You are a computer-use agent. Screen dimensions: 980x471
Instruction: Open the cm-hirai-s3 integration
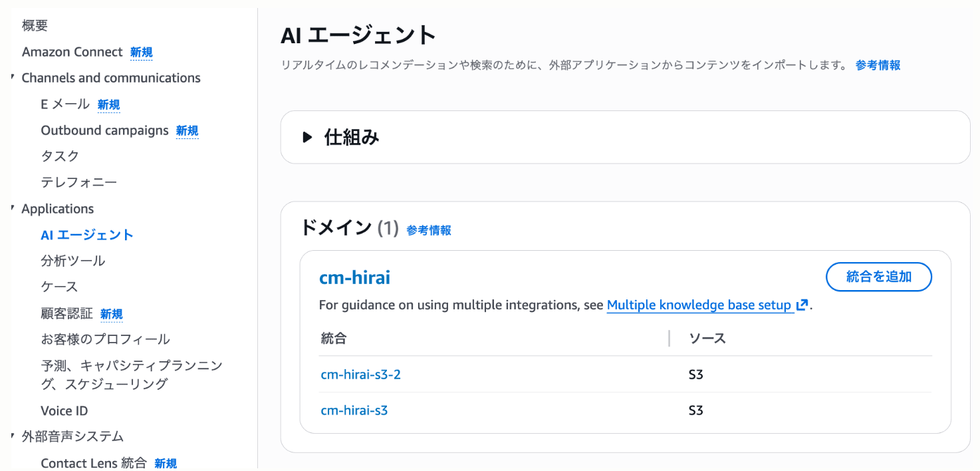coord(354,410)
